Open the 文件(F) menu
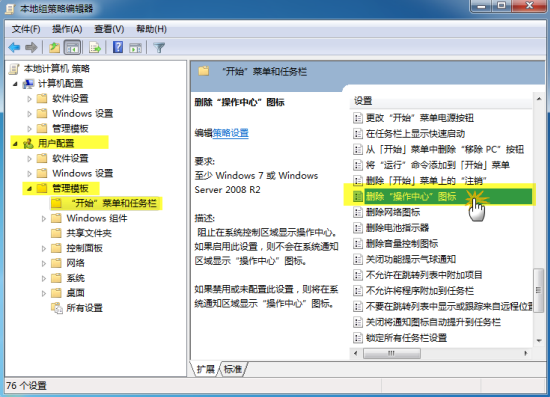Image resolution: width=550 pixels, height=397 pixels. (26, 29)
